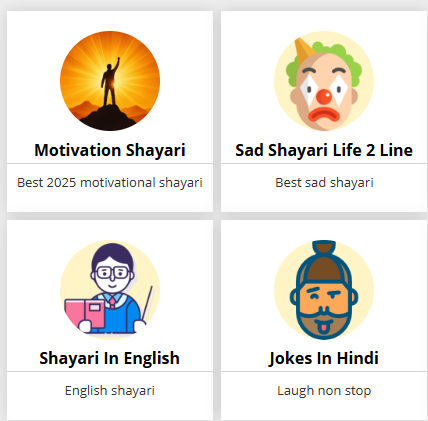This screenshot has height=421, width=428.
Task: Click the silhouette man raising fist
Action: [x=110, y=82]
